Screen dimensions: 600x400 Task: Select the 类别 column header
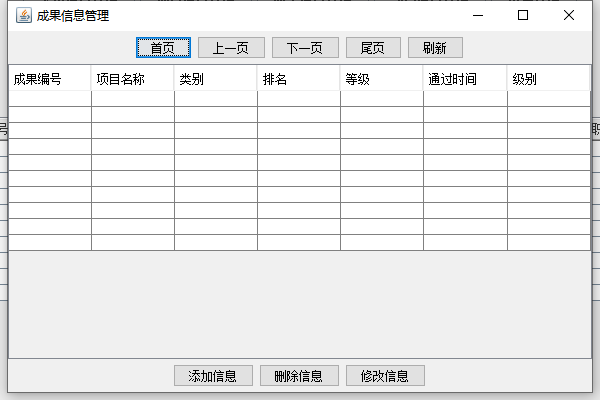pos(215,79)
